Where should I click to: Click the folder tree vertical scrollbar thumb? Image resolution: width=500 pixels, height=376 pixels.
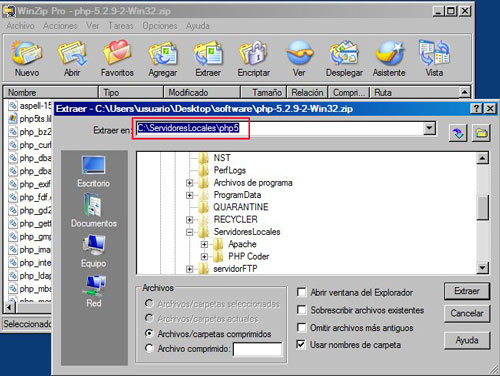click(x=483, y=208)
